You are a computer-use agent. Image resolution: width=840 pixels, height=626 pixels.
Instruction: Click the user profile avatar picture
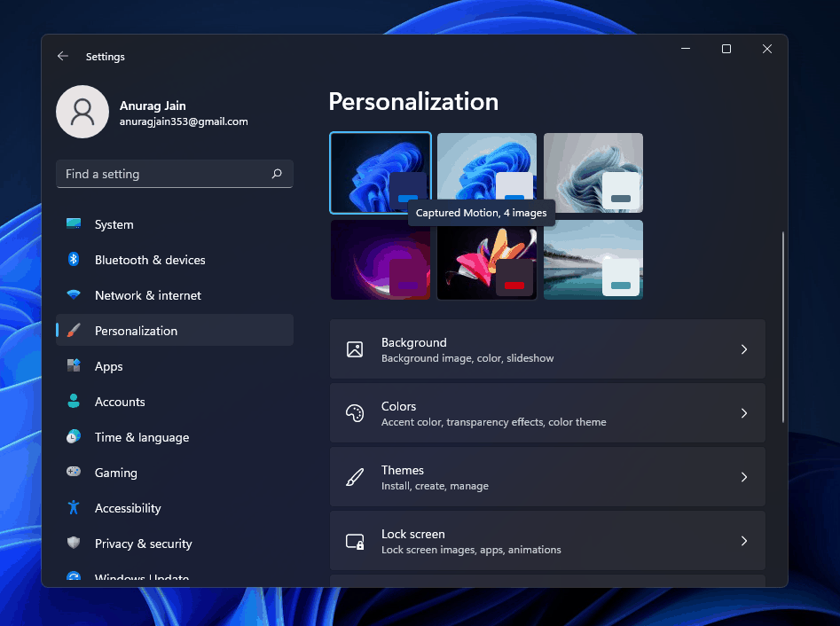[x=82, y=112]
